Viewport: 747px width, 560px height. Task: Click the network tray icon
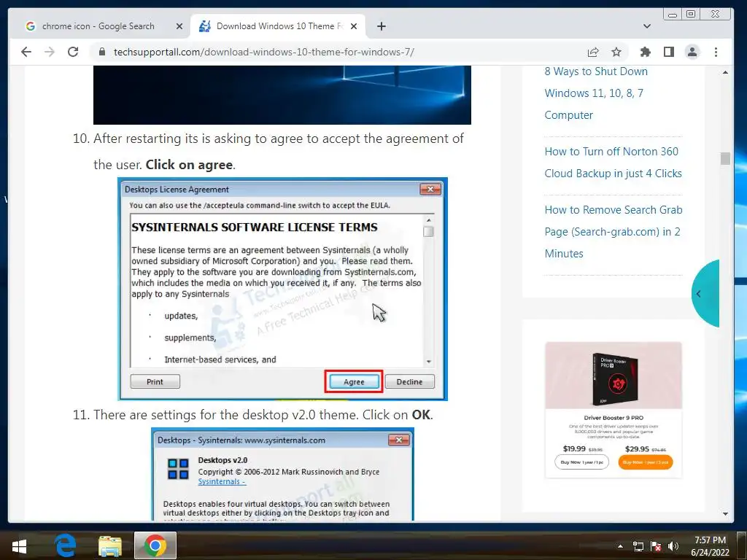pyautogui.click(x=638, y=546)
